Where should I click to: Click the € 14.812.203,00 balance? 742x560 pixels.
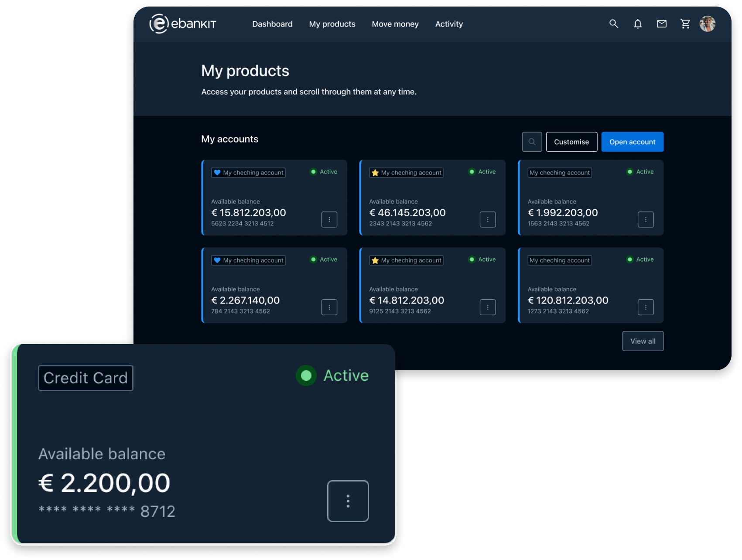pyautogui.click(x=407, y=300)
